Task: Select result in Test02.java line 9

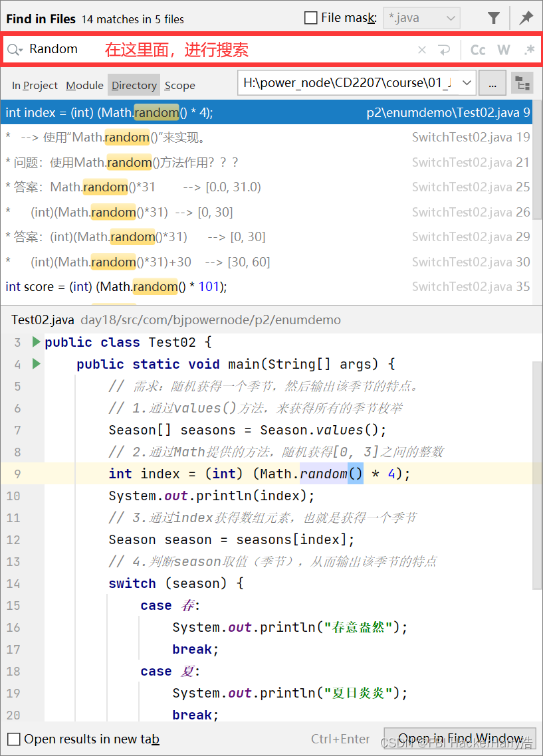Action: point(267,112)
